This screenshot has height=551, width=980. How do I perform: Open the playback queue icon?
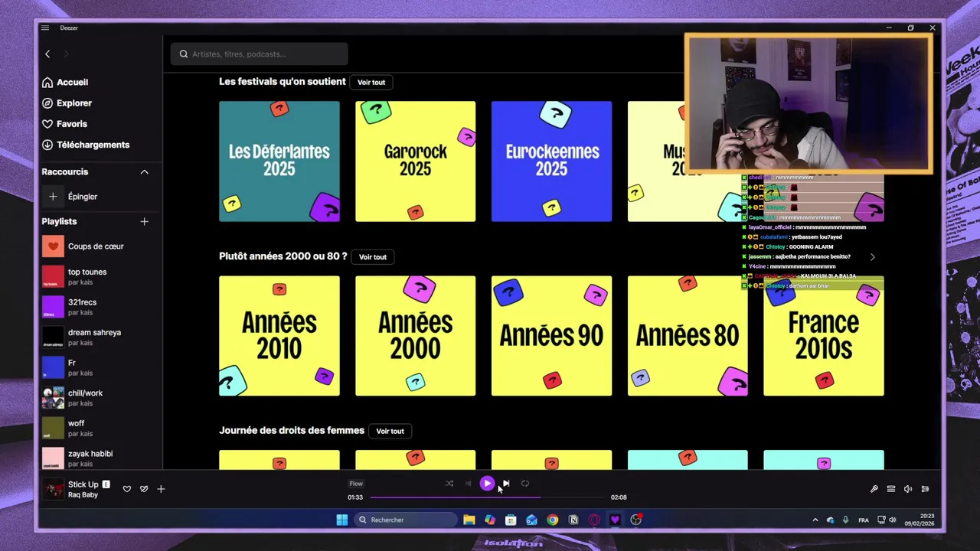pyautogui.click(x=891, y=489)
